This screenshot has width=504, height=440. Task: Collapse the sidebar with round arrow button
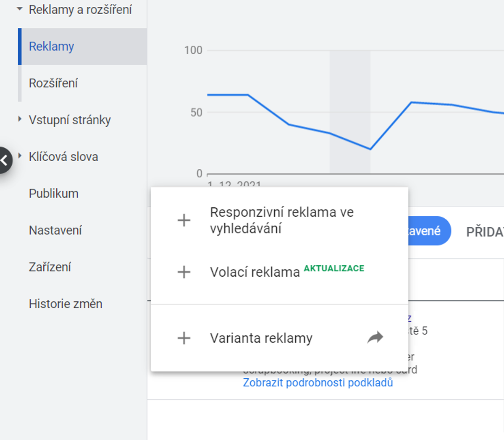(4, 160)
